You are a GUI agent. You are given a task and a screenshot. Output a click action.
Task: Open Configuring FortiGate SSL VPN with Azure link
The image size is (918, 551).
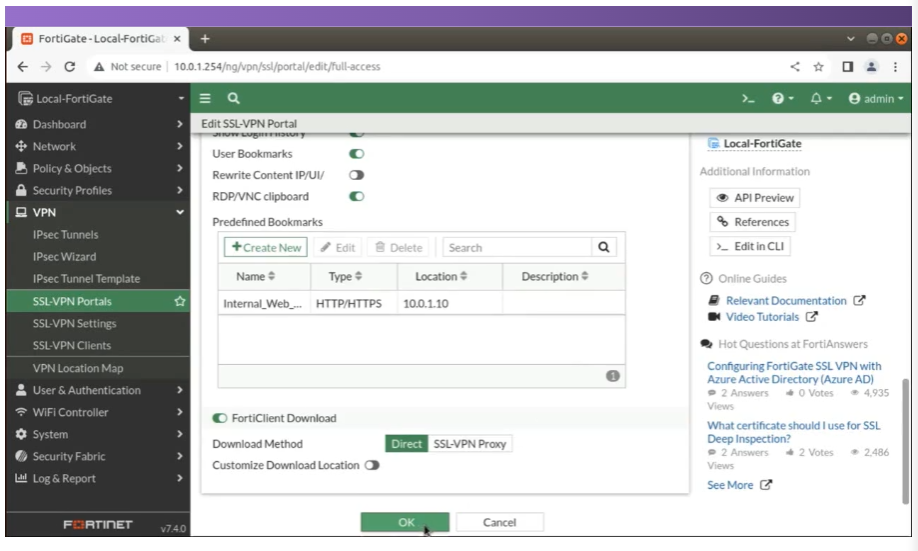tap(794, 372)
